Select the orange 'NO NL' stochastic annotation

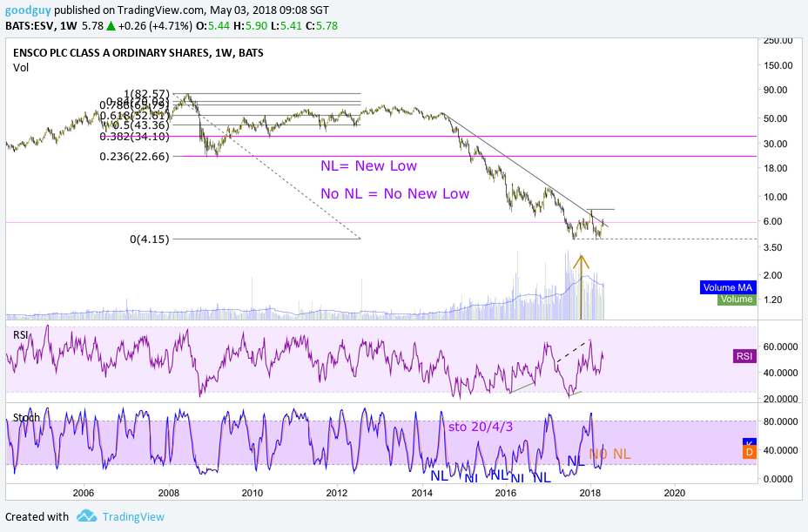(x=609, y=455)
